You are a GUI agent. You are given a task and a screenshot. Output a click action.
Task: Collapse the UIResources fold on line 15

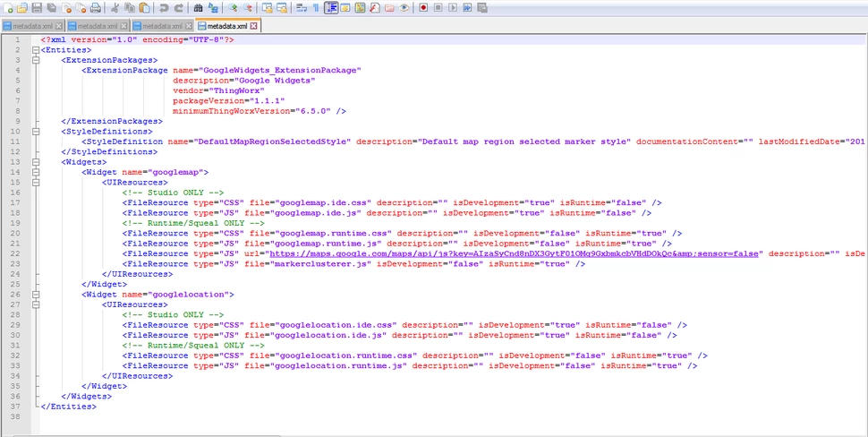coord(36,182)
